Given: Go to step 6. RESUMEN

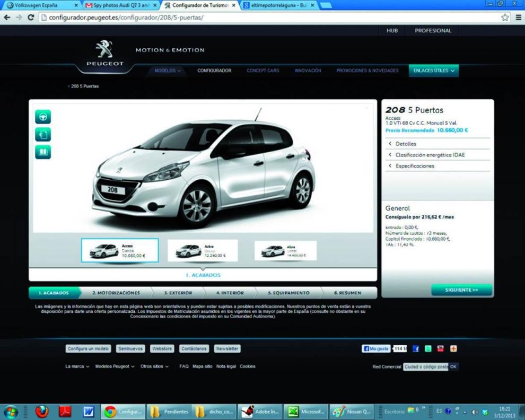Looking at the screenshot, I should 347,293.
